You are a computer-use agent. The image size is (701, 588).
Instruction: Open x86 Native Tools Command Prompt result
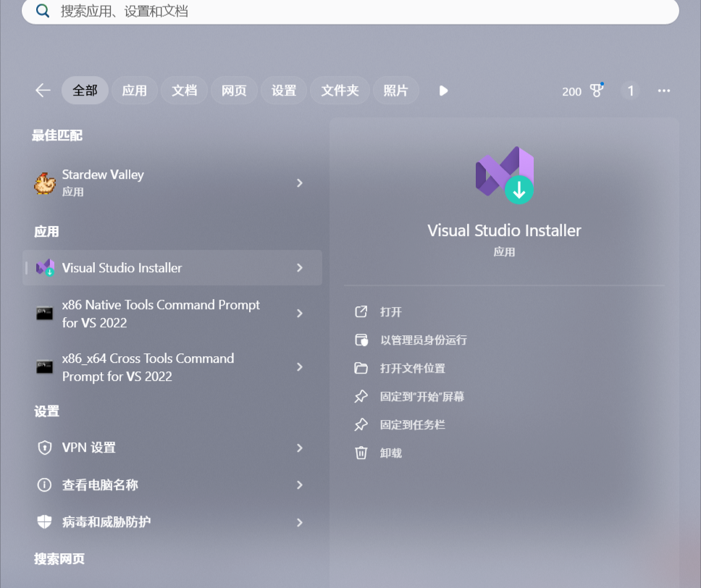point(172,314)
